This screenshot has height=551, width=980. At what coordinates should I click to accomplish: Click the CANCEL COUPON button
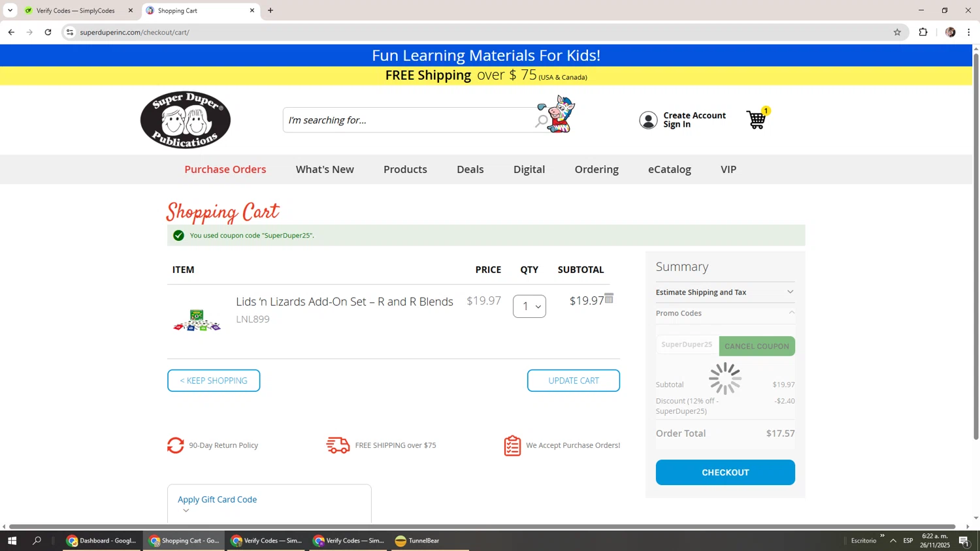tap(757, 346)
